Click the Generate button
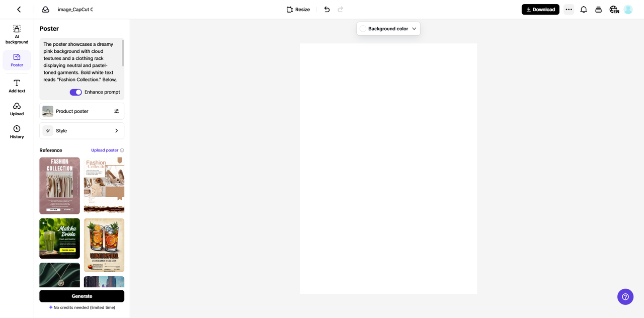The width and height of the screenshot is (644, 318). pyautogui.click(x=82, y=296)
